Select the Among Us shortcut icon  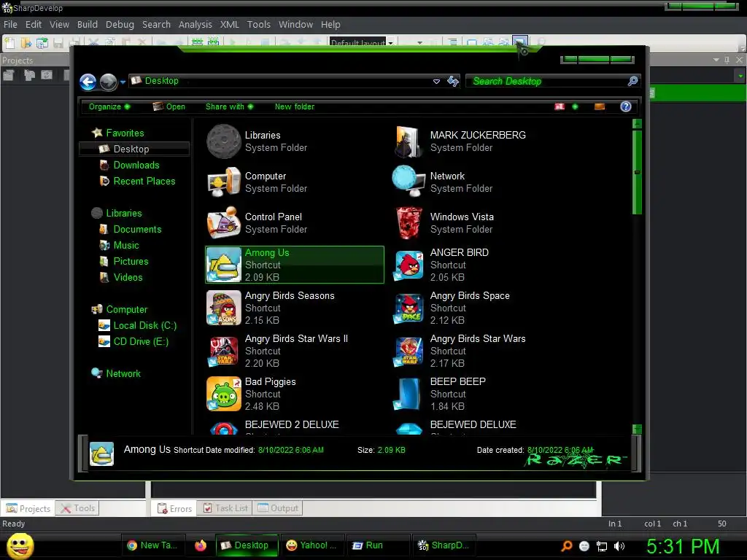[x=224, y=265]
